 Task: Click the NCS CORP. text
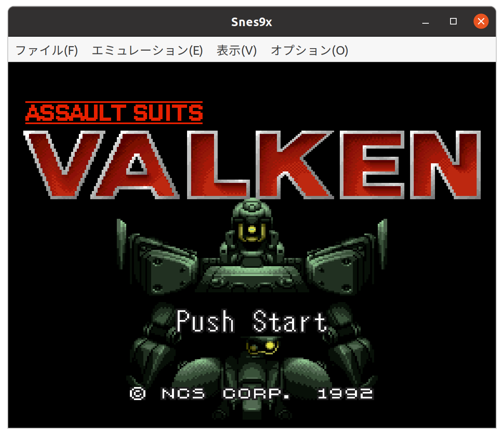(x=225, y=393)
